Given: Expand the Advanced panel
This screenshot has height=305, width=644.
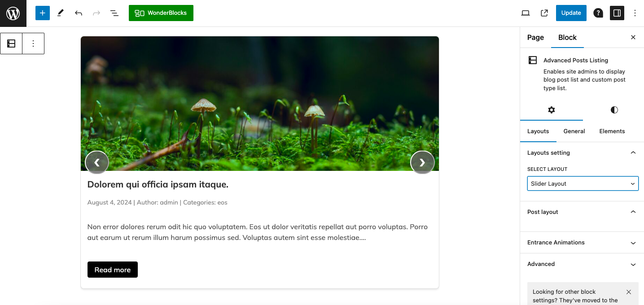Looking at the screenshot, I should (582, 264).
